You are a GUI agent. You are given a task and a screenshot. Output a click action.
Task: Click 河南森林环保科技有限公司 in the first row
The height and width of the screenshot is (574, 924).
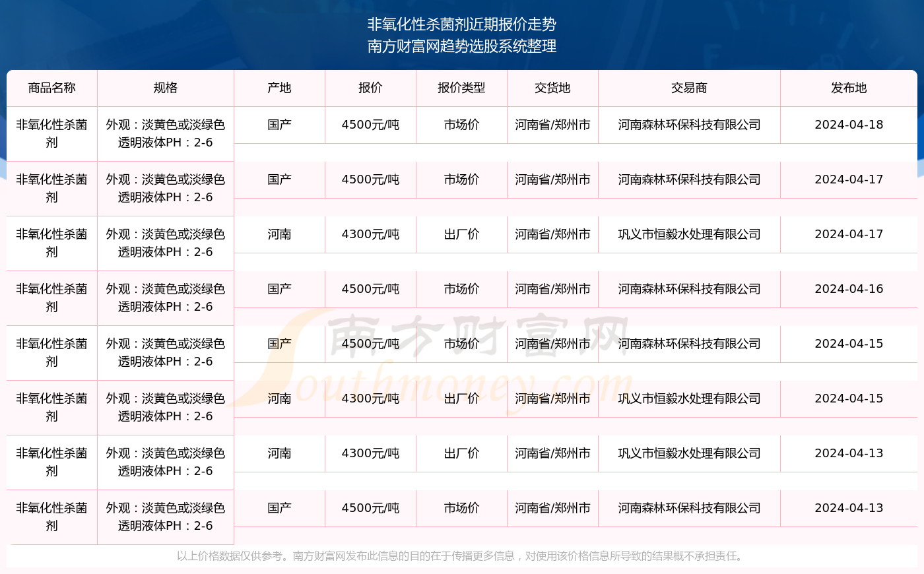pos(689,125)
